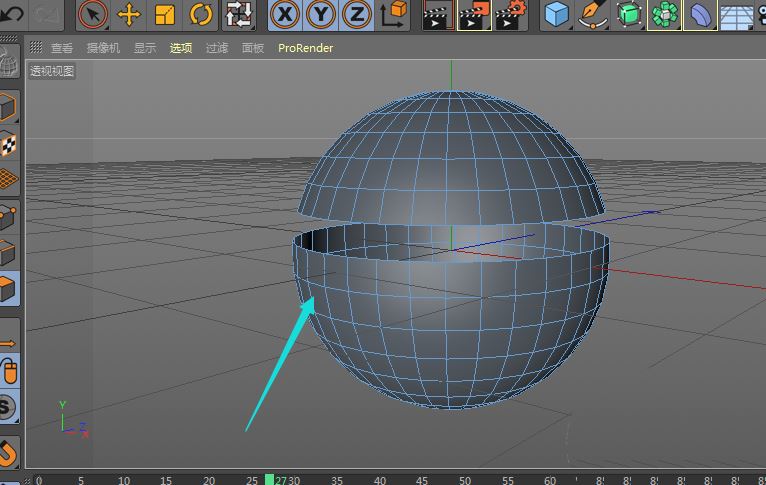Render the current view with clapperboard icon
Image resolution: width=766 pixels, height=485 pixels.
[x=436, y=14]
